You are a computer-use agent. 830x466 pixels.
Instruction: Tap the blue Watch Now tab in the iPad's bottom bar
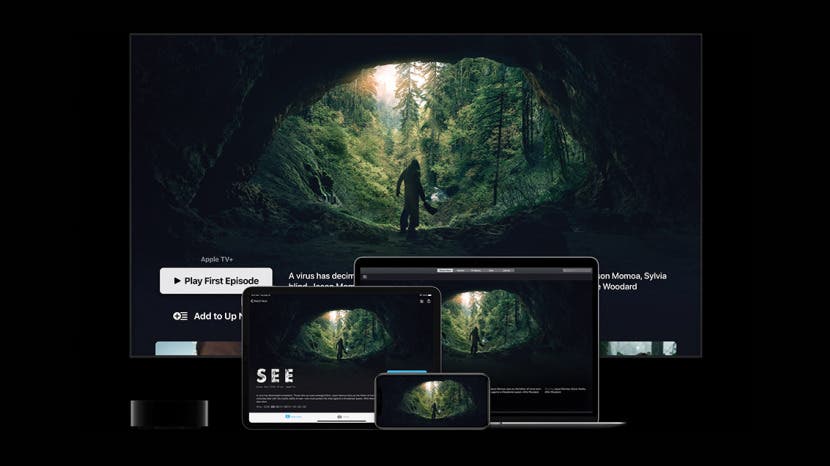click(x=293, y=417)
